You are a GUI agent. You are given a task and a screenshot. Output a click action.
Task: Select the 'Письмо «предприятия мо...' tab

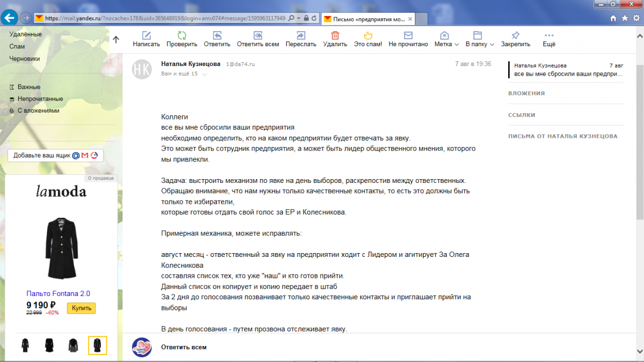pyautogui.click(x=369, y=19)
